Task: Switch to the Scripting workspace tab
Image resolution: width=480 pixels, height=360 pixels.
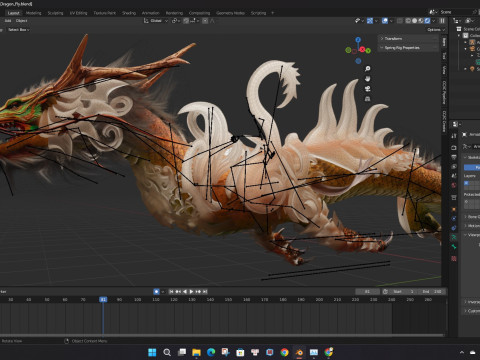Action: [x=258, y=13]
